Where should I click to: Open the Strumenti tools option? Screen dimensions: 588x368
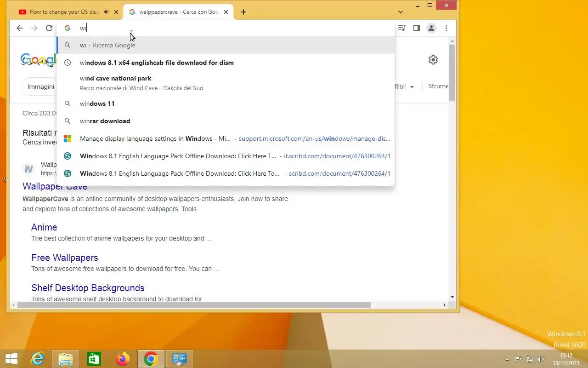click(x=438, y=86)
